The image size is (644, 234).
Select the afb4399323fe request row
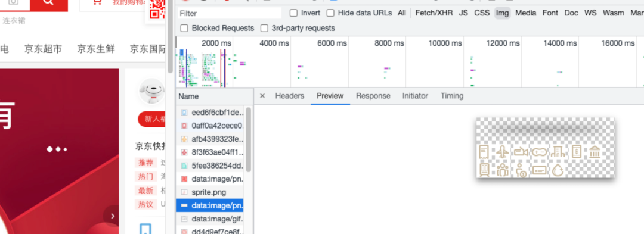(x=210, y=139)
